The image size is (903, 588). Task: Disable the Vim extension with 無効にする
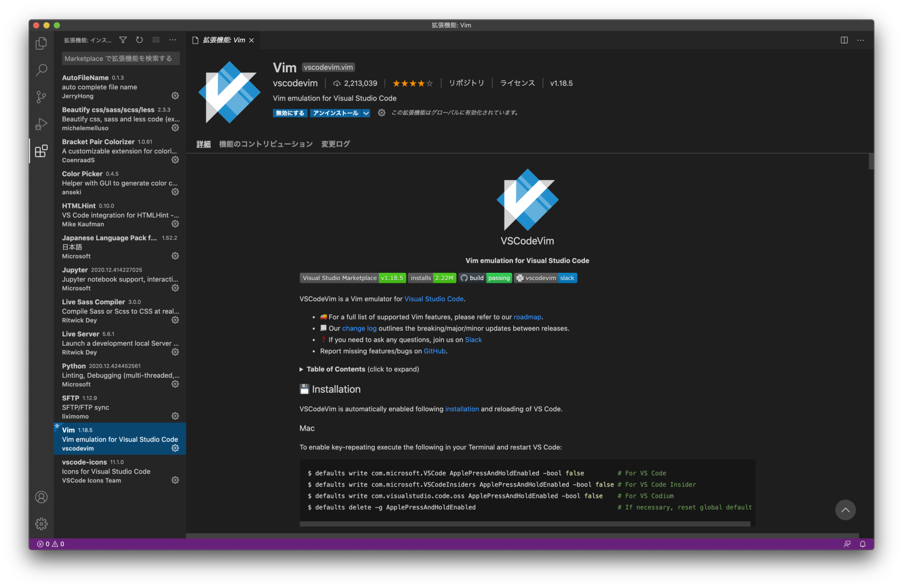click(290, 113)
